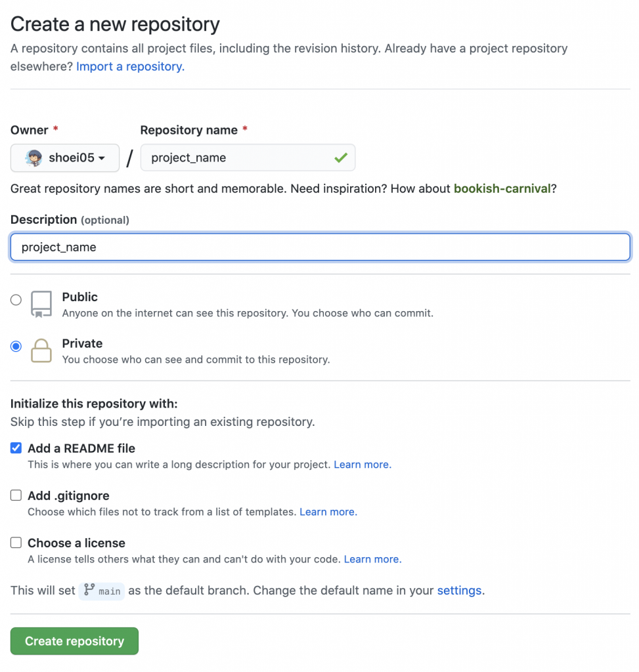Use the bookish-carnival name suggestion
The width and height of the screenshot is (639, 672).
[x=502, y=189]
